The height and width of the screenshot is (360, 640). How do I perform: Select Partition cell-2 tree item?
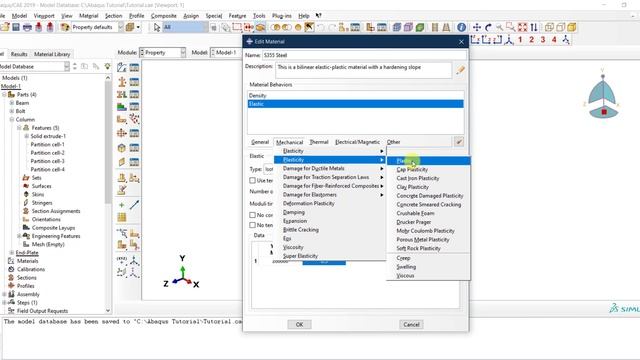[47, 153]
